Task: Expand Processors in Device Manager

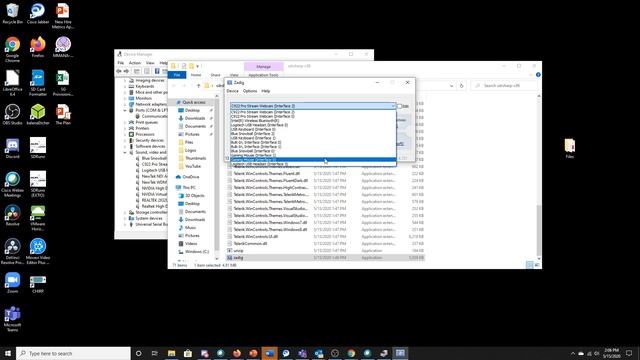Action: (125, 134)
